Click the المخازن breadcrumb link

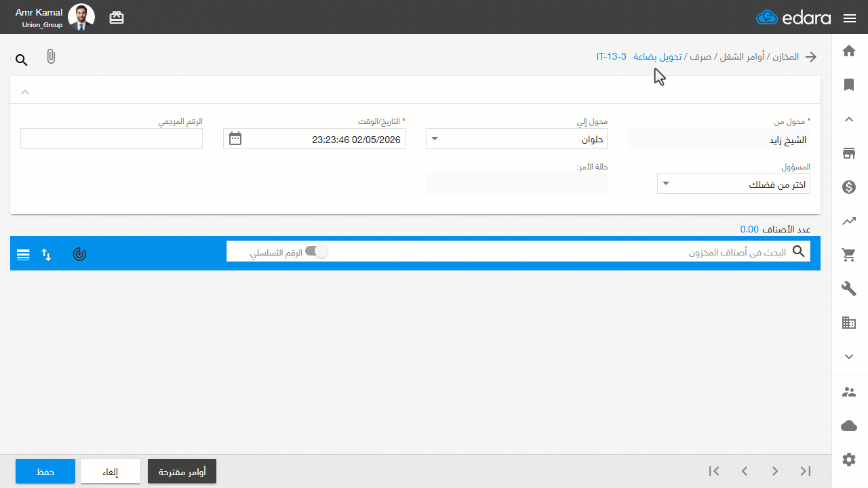[786, 57]
